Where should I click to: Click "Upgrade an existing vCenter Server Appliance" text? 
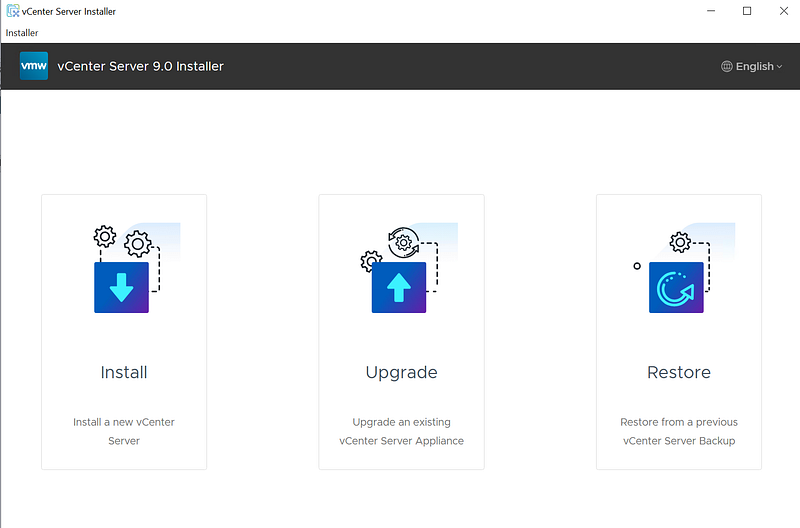[x=401, y=431]
